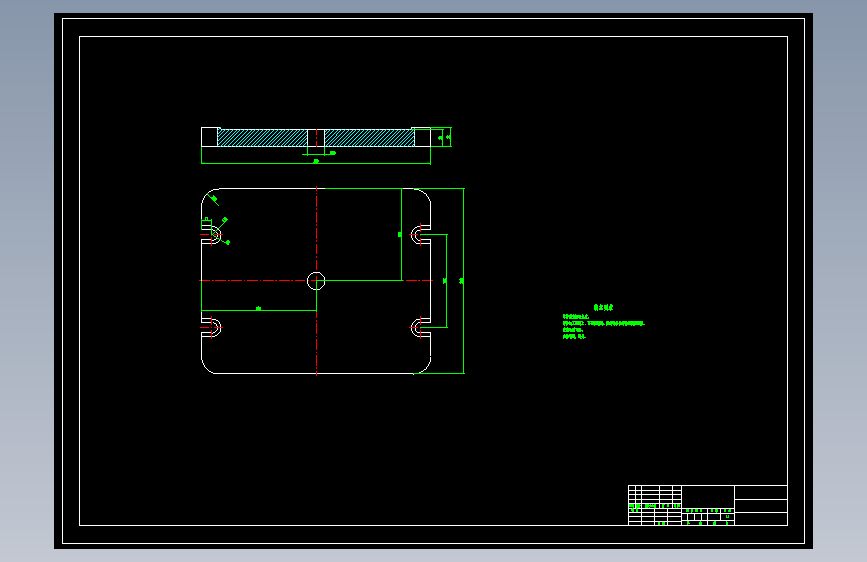This screenshot has width=867, height=562.
Task: Select the lower-right U-shaped slot
Action: [420, 327]
